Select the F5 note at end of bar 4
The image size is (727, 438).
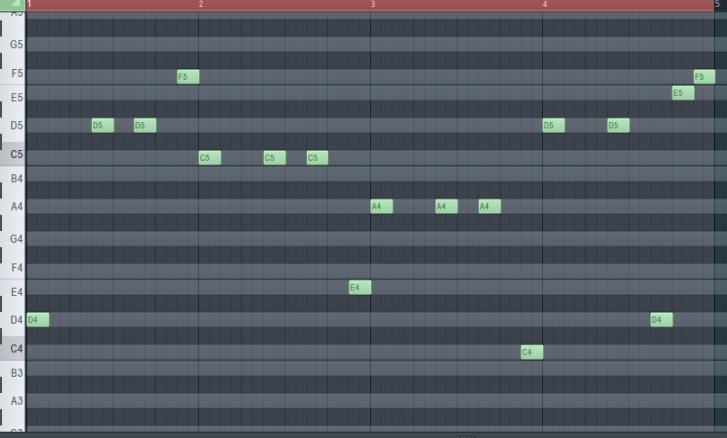click(705, 76)
